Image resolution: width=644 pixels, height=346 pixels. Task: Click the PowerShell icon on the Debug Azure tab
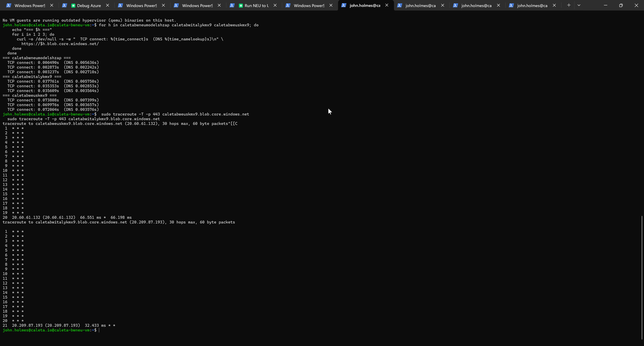(x=64, y=5)
